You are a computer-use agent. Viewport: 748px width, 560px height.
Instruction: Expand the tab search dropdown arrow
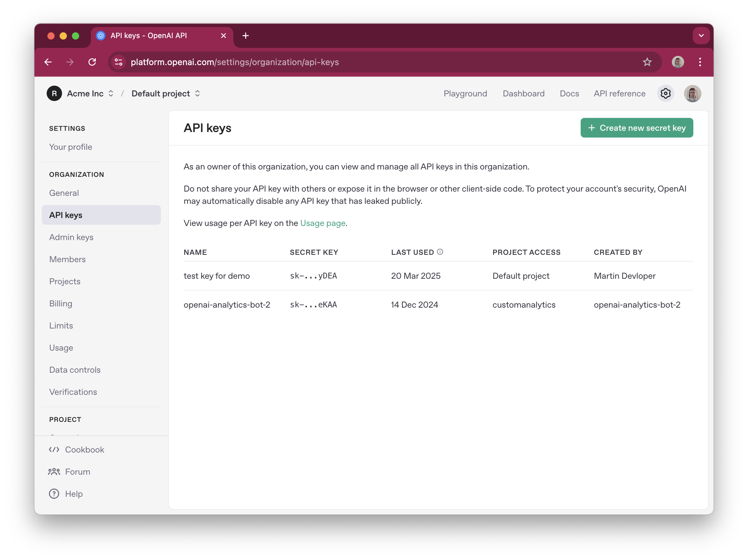click(x=701, y=36)
